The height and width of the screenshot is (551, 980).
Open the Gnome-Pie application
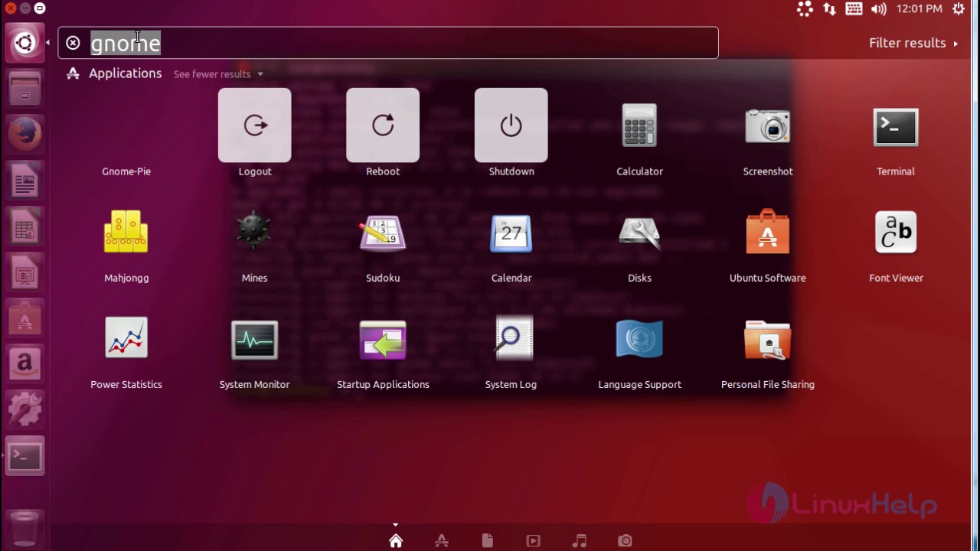(x=126, y=132)
